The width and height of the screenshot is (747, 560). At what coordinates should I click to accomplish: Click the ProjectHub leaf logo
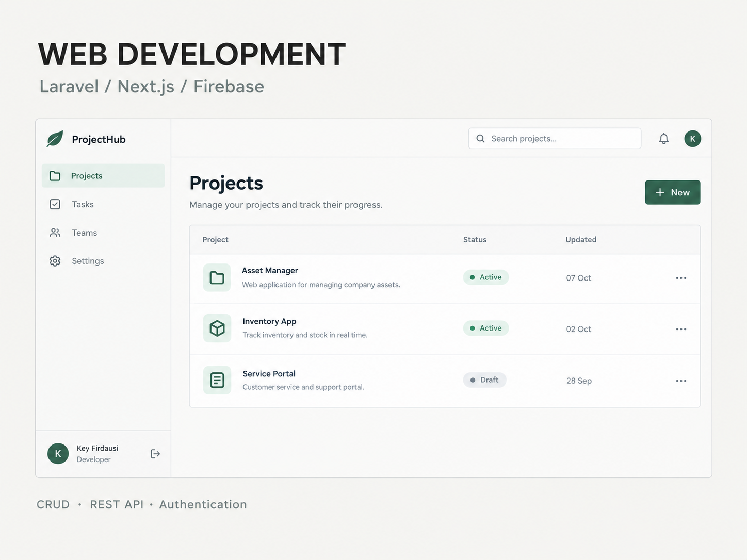(55, 139)
